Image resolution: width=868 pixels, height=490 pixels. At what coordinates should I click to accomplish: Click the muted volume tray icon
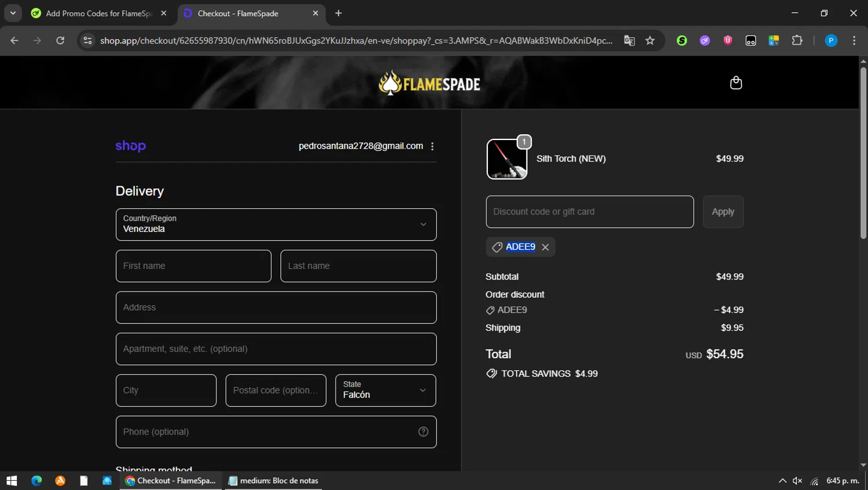797,481
